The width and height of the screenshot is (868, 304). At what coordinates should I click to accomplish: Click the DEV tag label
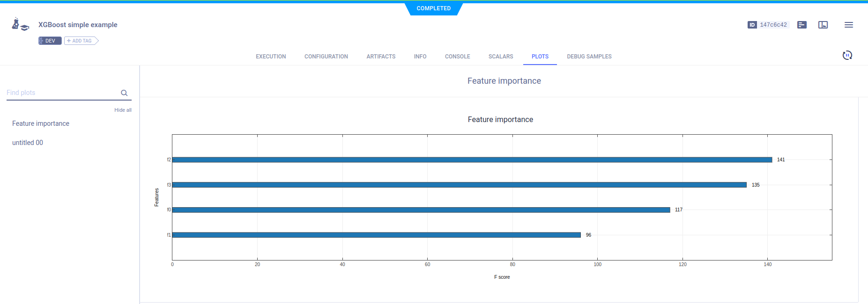50,41
